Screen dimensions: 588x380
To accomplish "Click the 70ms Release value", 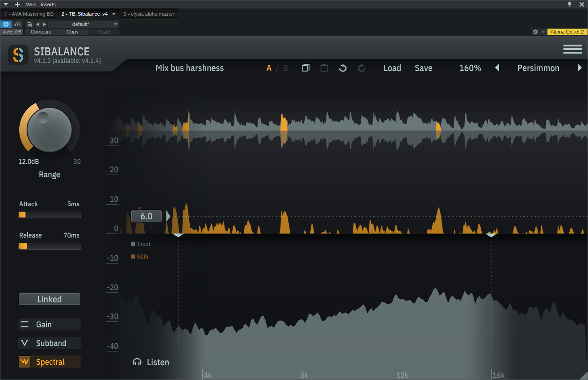I will click(x=71, y=235).
